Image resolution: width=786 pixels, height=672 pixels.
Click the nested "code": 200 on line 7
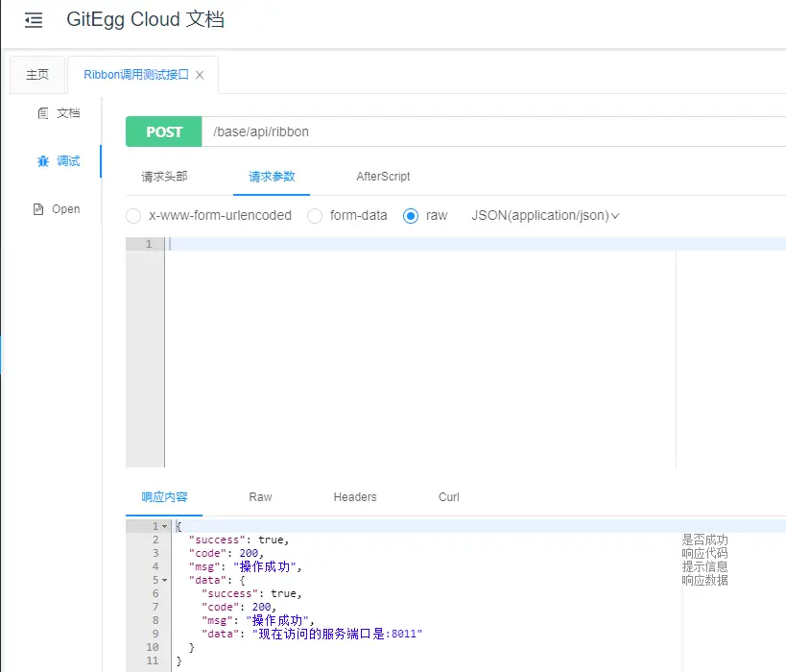click(239, 607)
